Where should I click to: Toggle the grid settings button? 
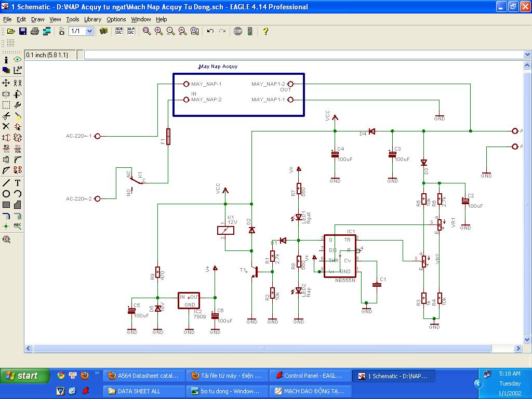(x=10, y=43)
